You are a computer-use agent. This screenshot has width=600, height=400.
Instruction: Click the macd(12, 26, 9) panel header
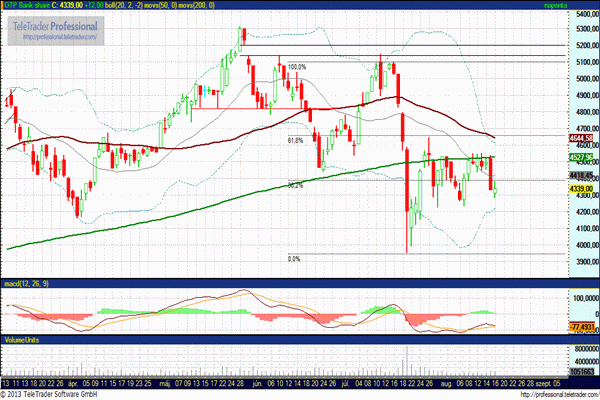25,285
